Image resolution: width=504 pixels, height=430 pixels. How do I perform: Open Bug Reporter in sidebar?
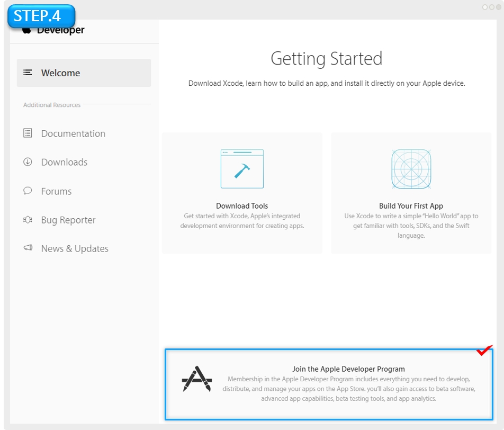[68, 220]
